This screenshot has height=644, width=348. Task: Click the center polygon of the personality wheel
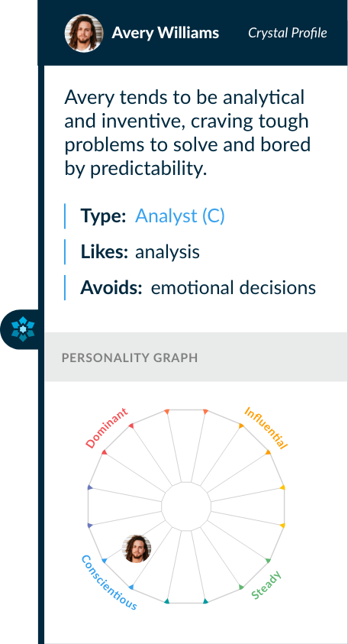[x=186, y=506]
